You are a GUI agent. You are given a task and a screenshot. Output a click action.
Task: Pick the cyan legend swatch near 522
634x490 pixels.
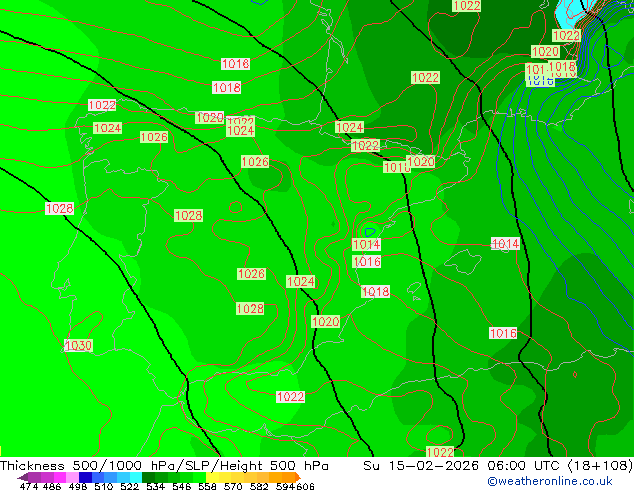135,477
